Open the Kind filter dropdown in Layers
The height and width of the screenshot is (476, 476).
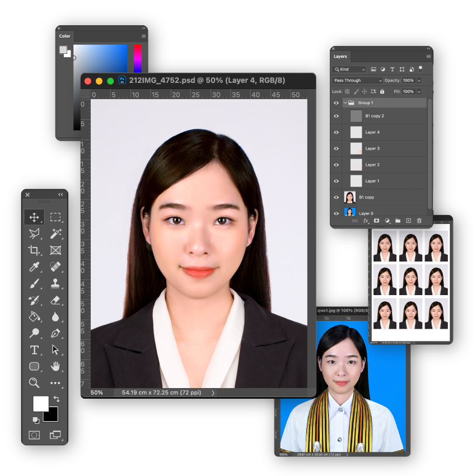(349, 69)
